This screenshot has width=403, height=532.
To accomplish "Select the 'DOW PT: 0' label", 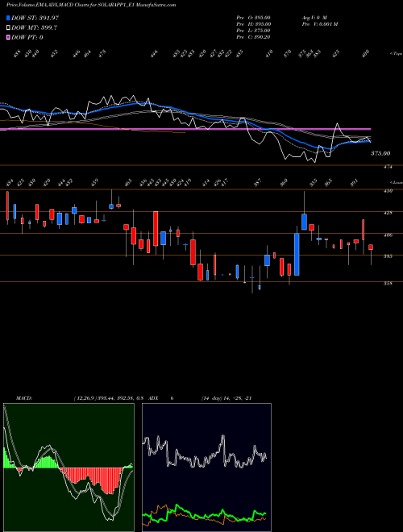I will click(27, 37).
